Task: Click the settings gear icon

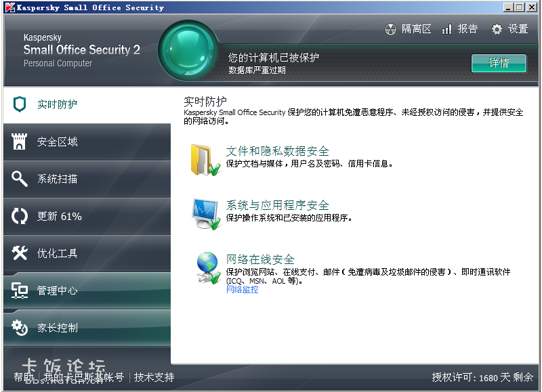Action: (x=497, y=29)
